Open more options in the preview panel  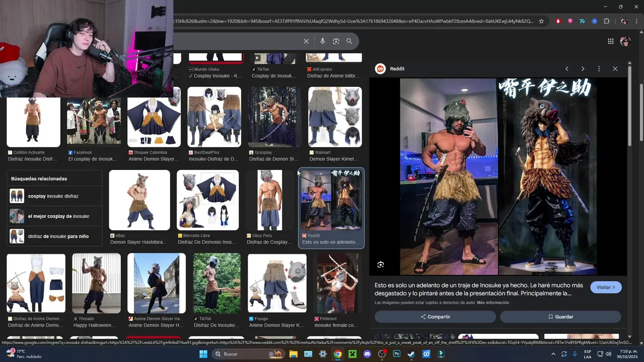(x=599, y=69)
